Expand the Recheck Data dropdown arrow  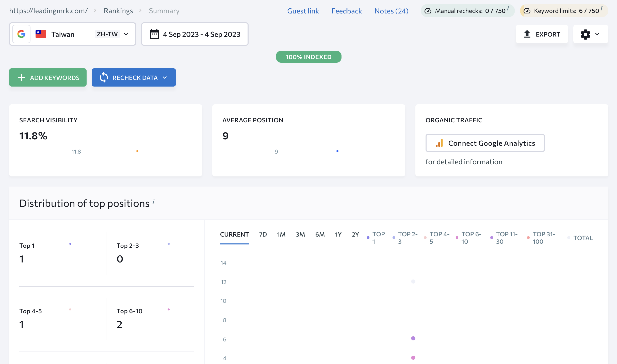click(165, 78)
